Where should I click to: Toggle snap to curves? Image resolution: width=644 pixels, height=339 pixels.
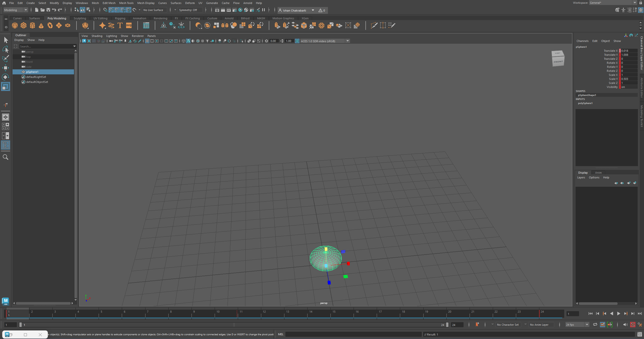click(111, 10)
